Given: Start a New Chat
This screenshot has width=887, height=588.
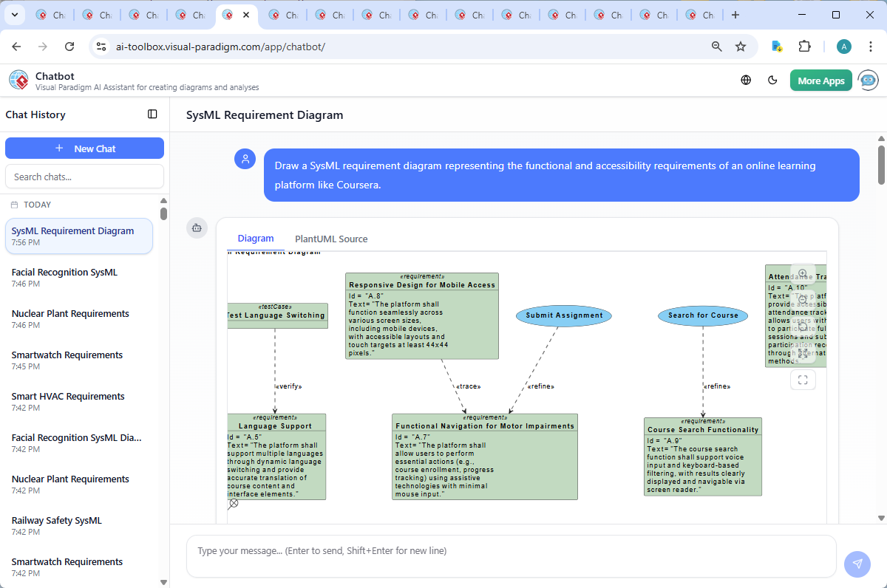Looking at the screenshot, I should (x=84, y=148).
